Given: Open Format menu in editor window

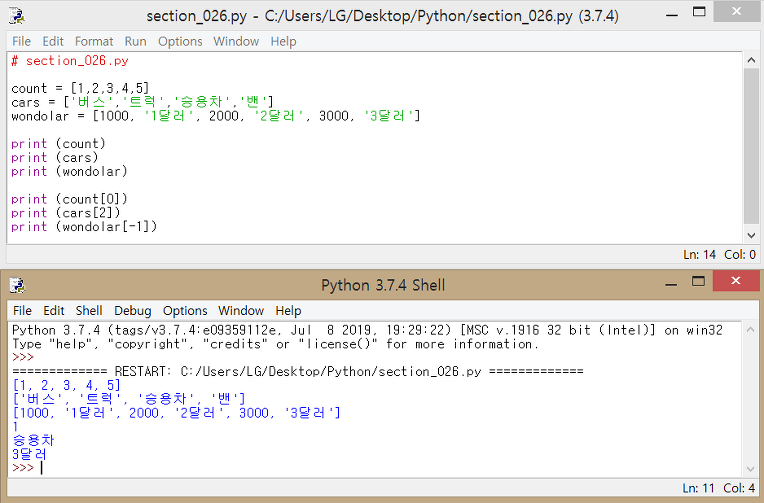Looking at the screenshot, I should [x=94, y=41].
